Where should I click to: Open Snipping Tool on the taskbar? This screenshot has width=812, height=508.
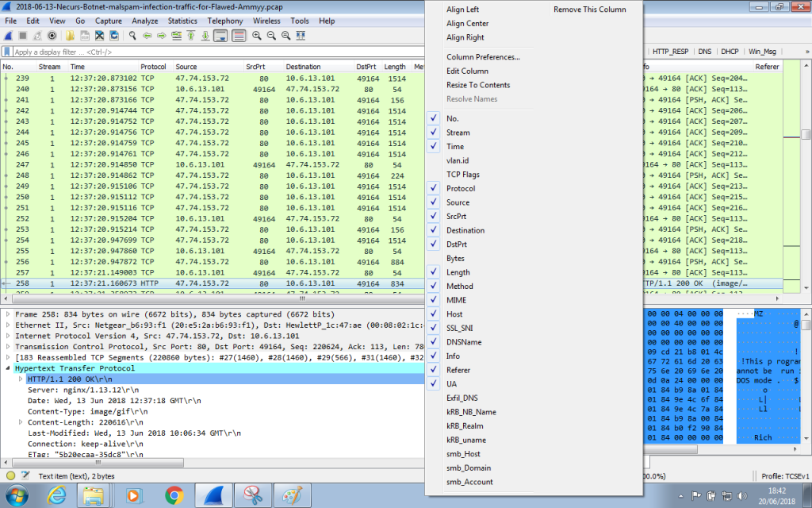pyautogui.click(x=253, y=495)
